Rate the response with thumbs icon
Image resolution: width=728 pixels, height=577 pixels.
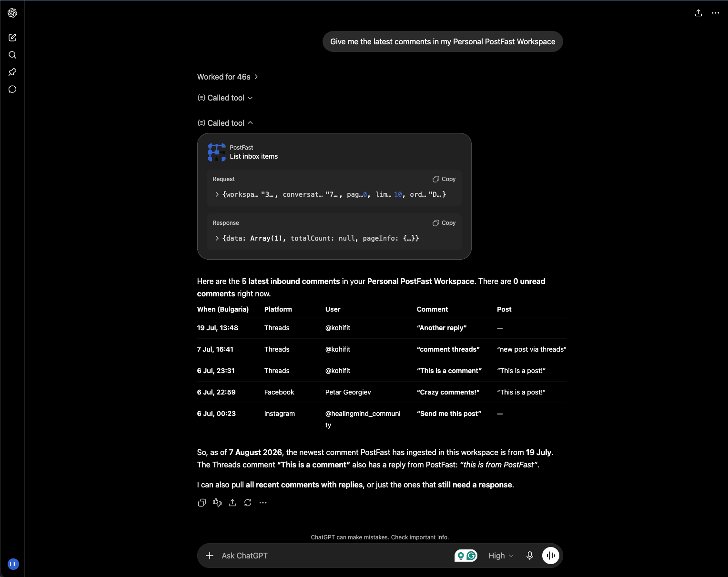point(217,503)
